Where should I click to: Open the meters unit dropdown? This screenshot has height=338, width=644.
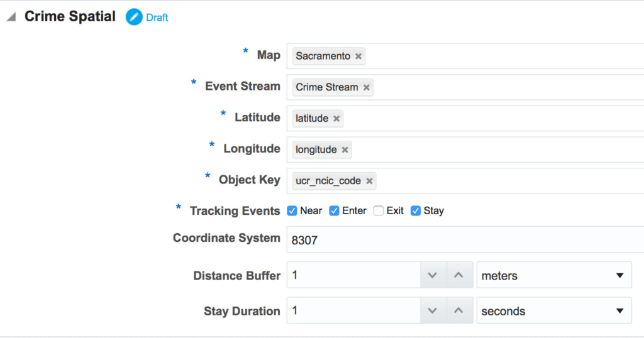point(554,275)
